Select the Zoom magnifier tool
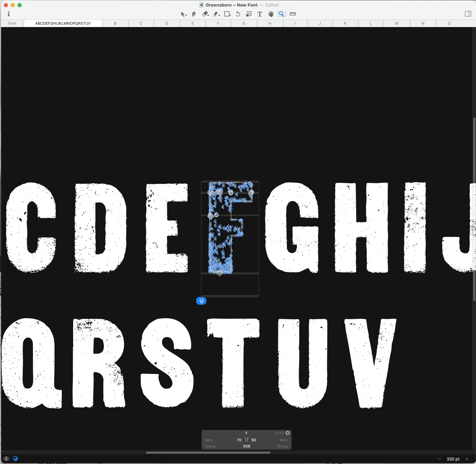Screen dimensions: 476x464 282,14
